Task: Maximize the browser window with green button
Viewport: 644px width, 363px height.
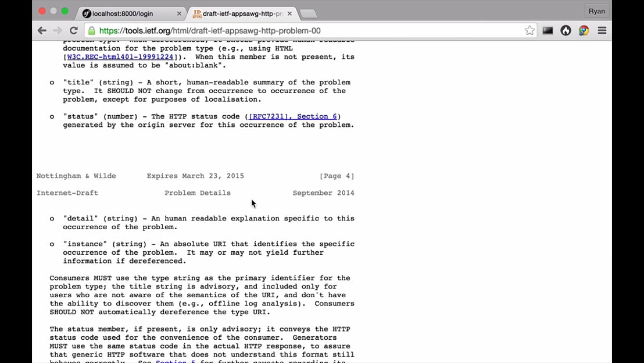Action: 65,11
